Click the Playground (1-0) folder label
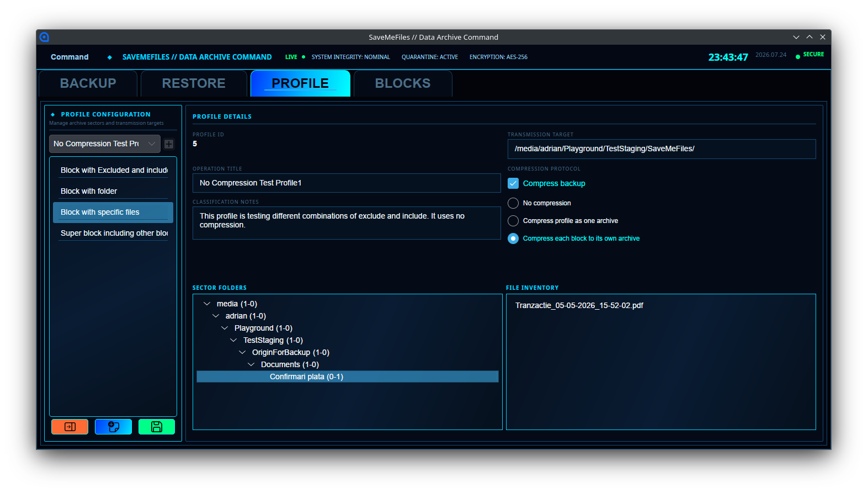Viewport: 868px width, 493px height. [263, 328]
